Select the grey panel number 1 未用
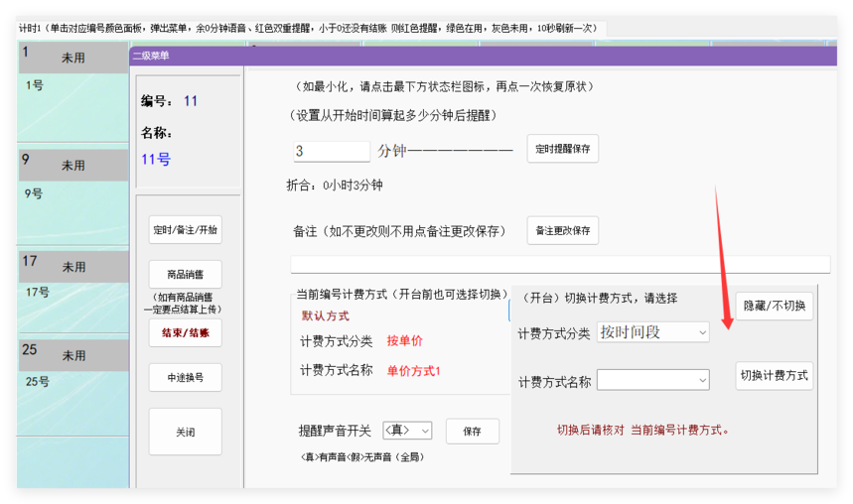This screenshot has width=853, height=504. pos(73,58)
